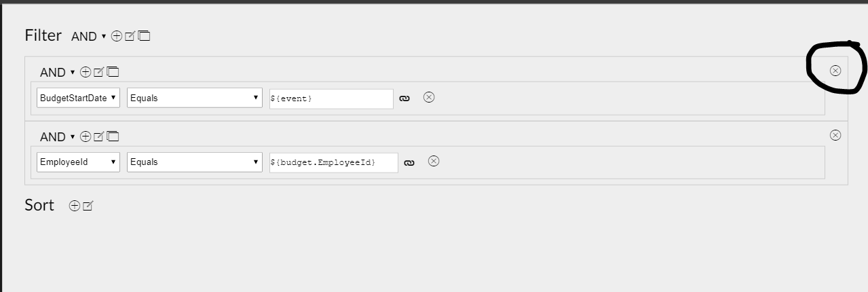Open the EmployeeId field dropdown
The width and height of the screenshot is (868, 292).
tap(79, 162)
